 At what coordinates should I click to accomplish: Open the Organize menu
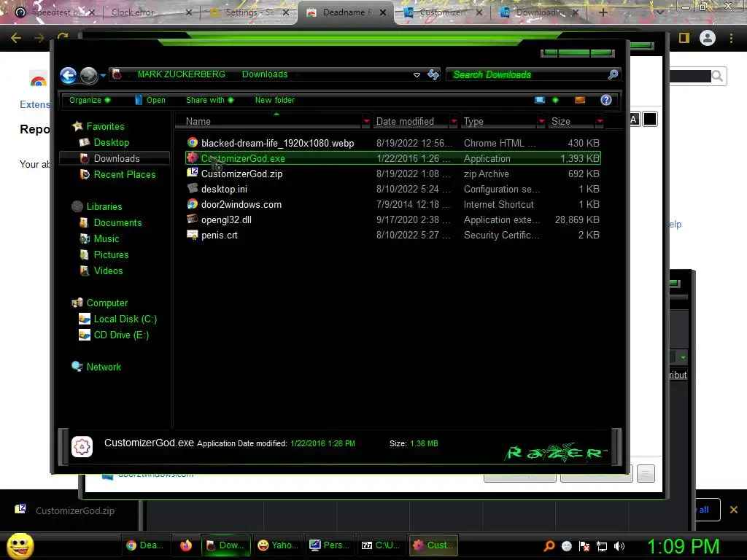pos(90,100)
